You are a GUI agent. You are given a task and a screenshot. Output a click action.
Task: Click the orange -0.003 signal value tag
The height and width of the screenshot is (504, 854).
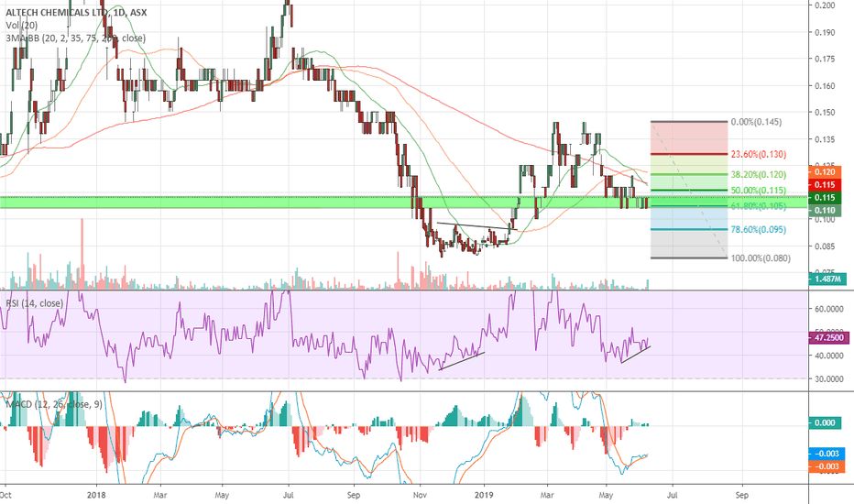tap(827, 466)
